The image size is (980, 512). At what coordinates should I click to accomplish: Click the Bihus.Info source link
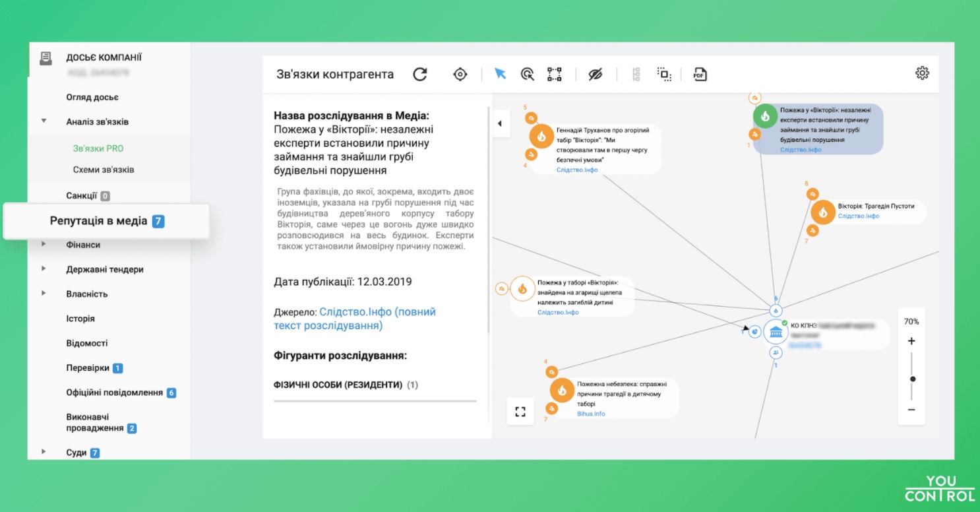click(591, 414)
